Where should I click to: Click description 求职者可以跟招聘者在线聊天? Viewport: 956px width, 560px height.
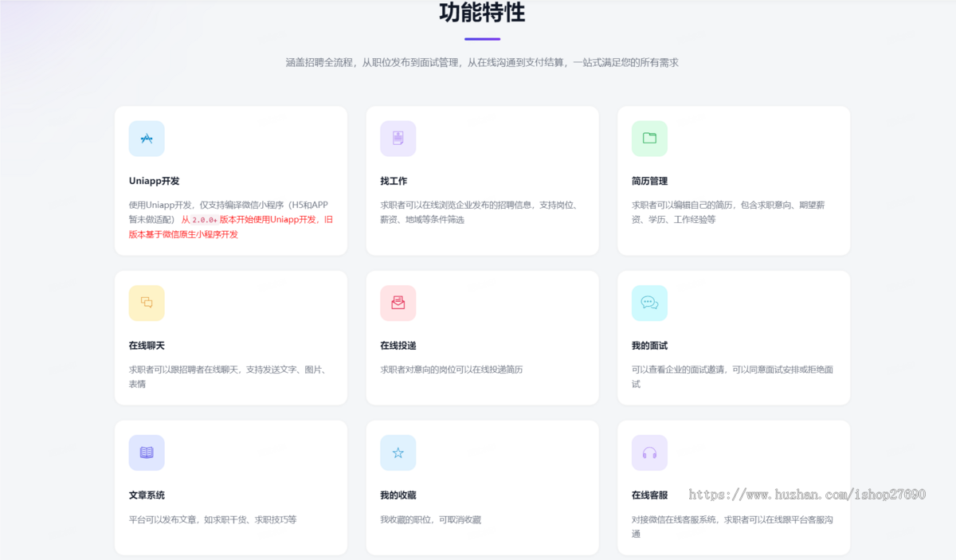coord(228,377)
